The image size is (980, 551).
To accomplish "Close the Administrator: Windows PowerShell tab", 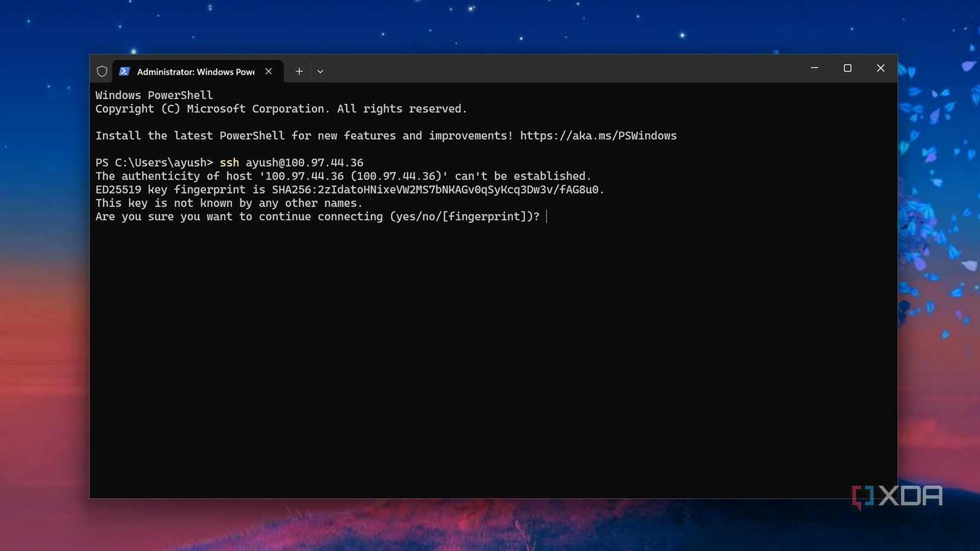I will [268, 71].
